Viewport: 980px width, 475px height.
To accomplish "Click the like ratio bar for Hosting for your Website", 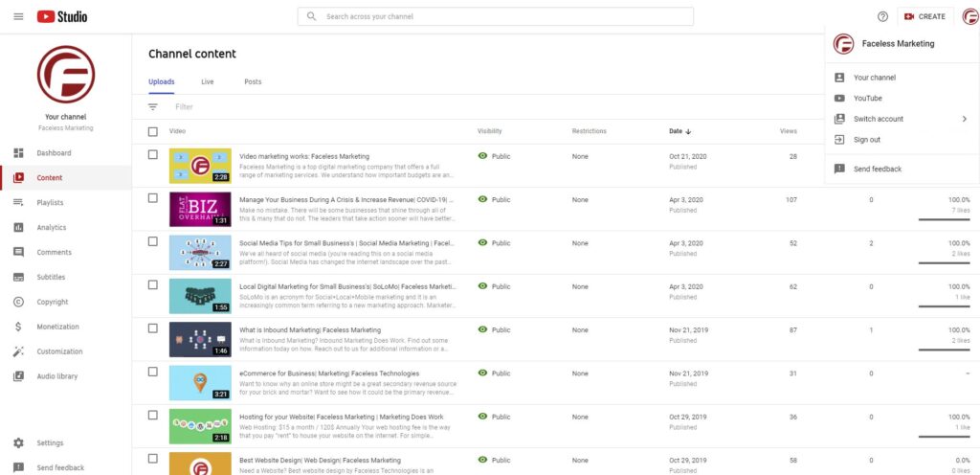I will pyautogui.click(x=944, y=437).
